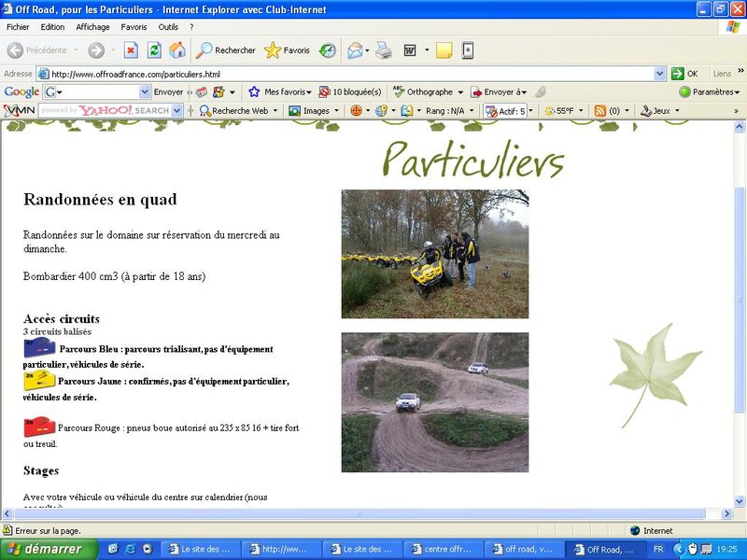Click the forward navigation arrow

pyautogui.click(x=96, y=50)
